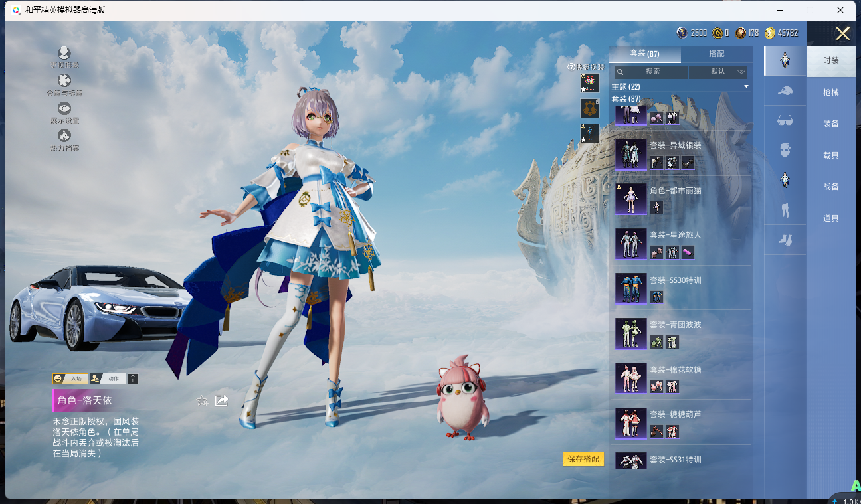Favorite the outfit with the star icon
Screen dimensions: 861x504
point(202,400)
